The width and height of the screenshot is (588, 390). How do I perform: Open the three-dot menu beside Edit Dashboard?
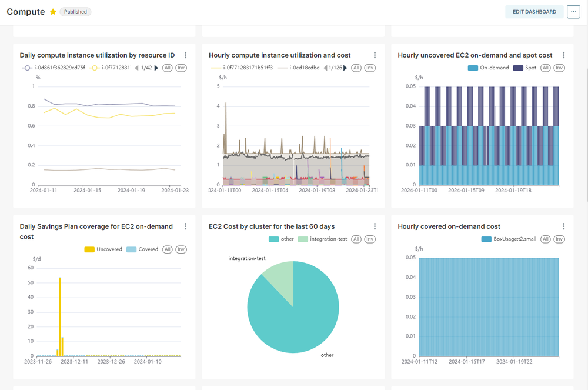pyautogui.click(x=573, y=12)
